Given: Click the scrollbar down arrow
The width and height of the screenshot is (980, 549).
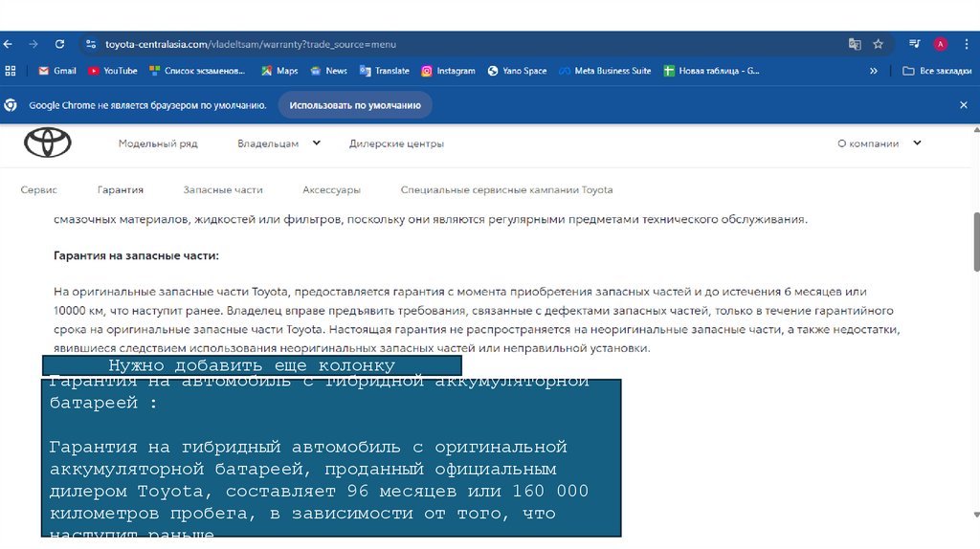Looking at the screenshot, I should [976, 515].
